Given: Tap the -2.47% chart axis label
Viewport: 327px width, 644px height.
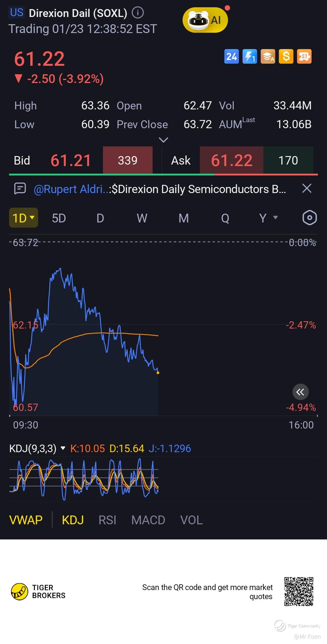Looking at the screenshot, I should (x=301, y=325).
